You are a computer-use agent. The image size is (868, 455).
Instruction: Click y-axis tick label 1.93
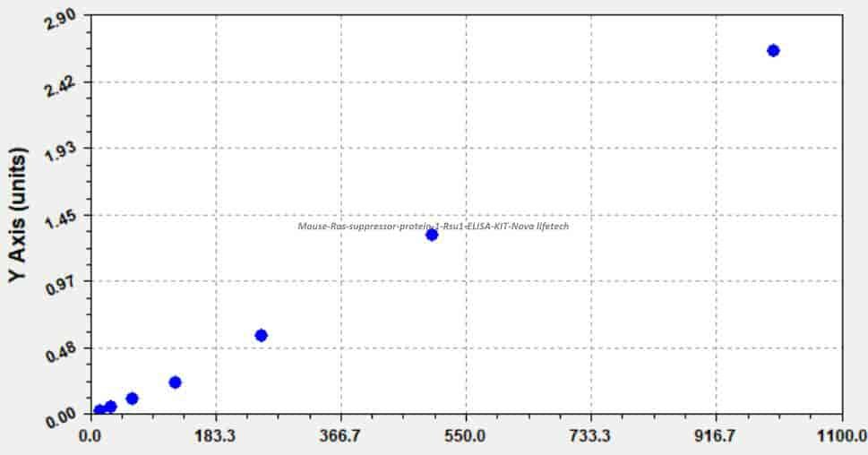[x=61, y=151]
